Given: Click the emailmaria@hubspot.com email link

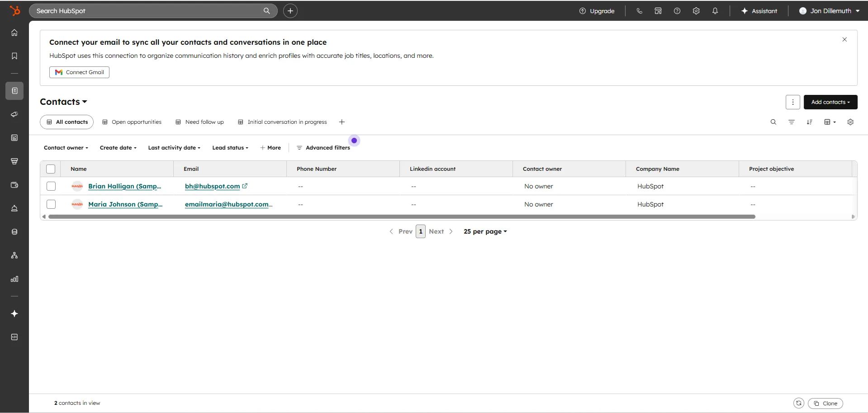Looking at the screenshot, I should click(x=228, y=204).
